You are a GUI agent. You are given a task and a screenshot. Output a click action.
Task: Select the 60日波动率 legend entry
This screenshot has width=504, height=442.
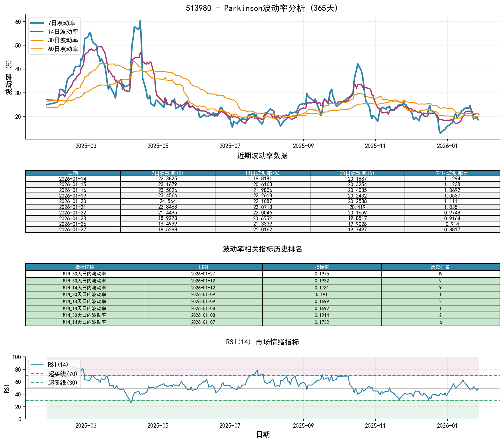(63, 49)
